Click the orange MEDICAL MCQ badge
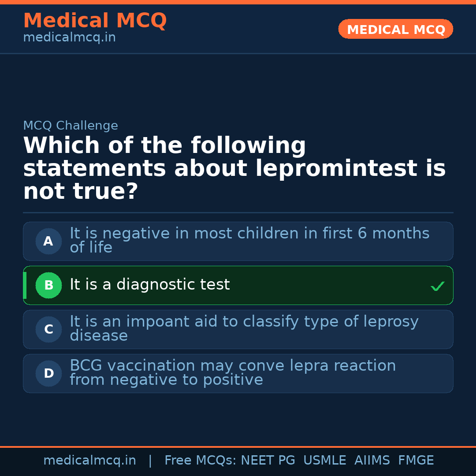476x476 pixels. [395, 30]
